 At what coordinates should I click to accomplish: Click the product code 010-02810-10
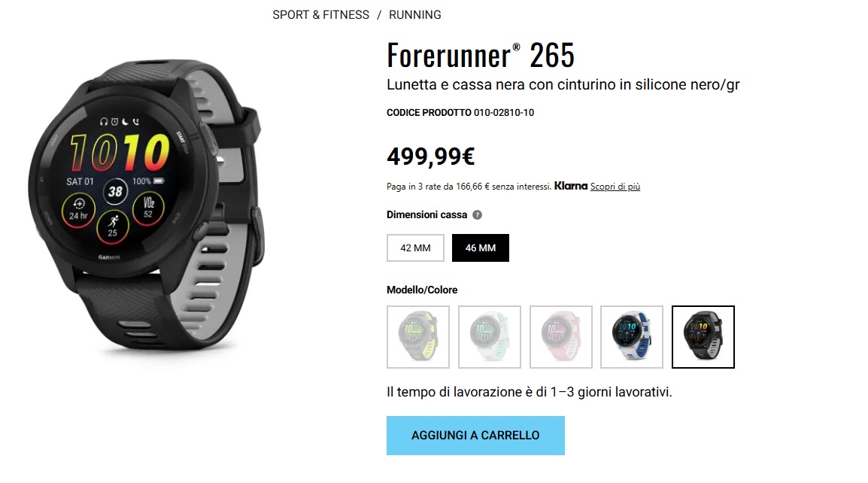(x=504, y=112)
